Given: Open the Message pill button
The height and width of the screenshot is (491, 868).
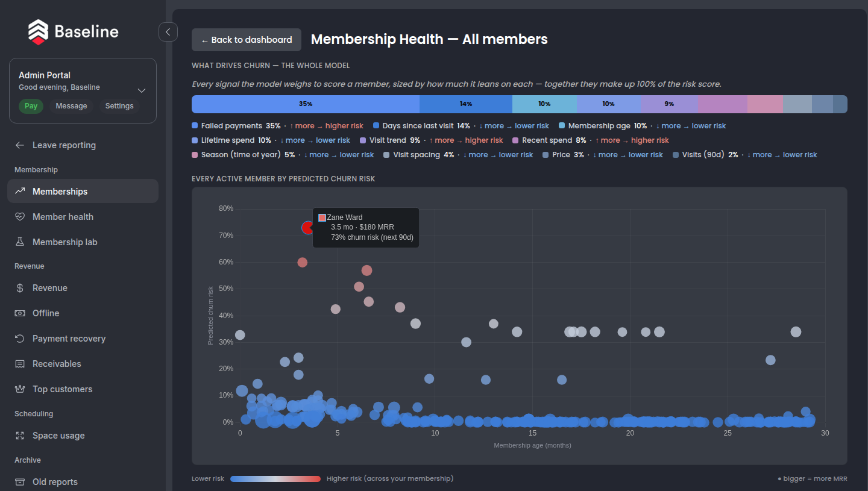Looking at the screenshot, I should 71,106.
